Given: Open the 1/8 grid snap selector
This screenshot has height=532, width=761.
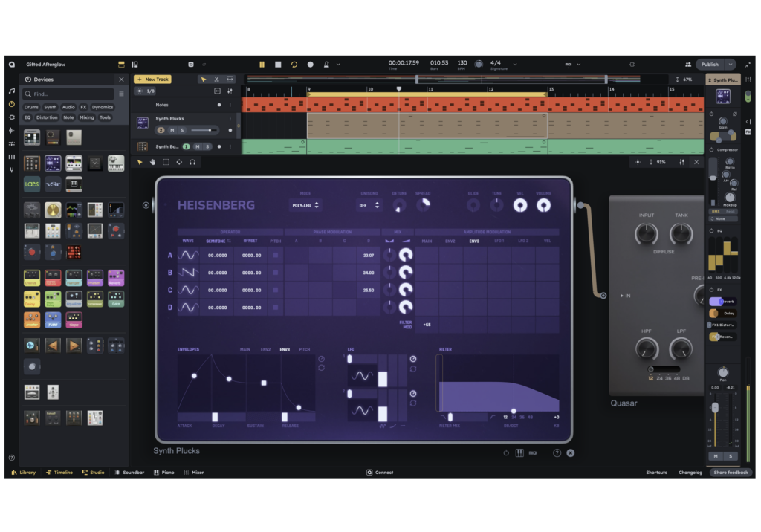Looking at the screenshot, I should click(x=146, y=91).
